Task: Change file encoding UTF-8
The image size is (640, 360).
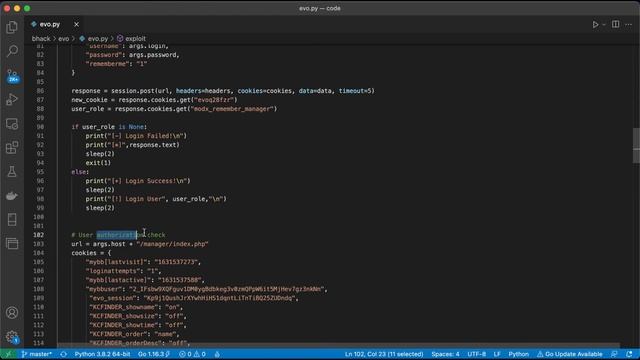Action: [476, 354]
